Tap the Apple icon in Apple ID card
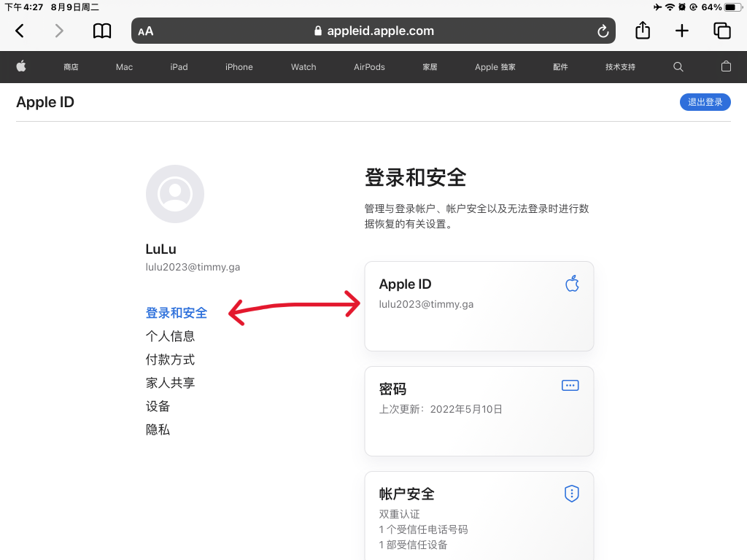This screenshot has width=747, height=560. (572, 284)
